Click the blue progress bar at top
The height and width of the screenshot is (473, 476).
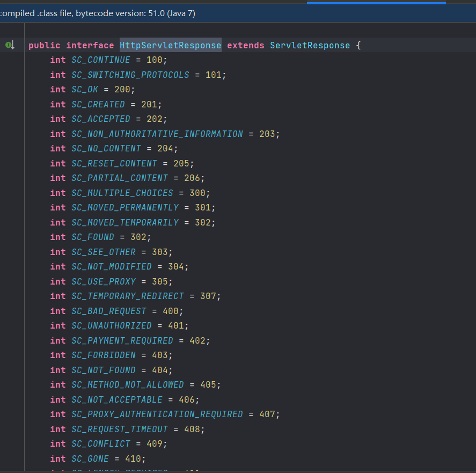[376, 3]
